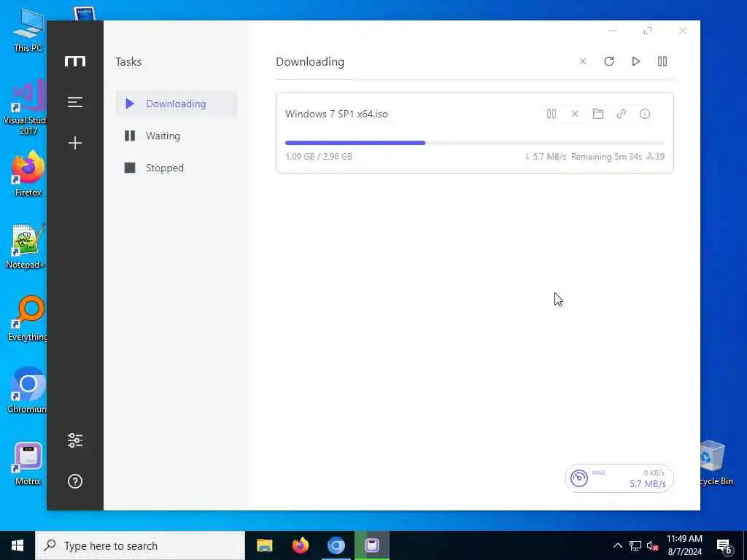This screenshot has height=560, width=747.
Task: Click the download progress bar
Action: [x=474, y=143]
